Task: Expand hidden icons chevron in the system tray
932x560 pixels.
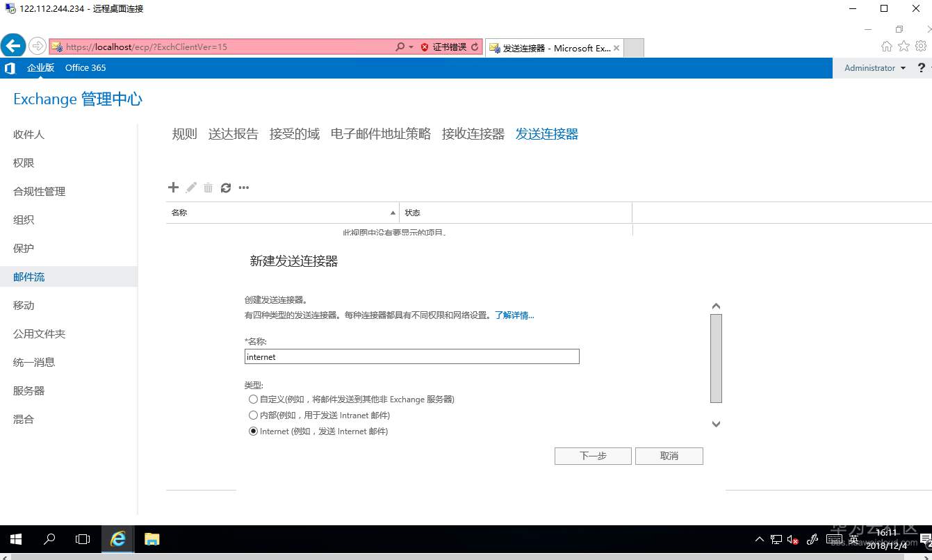Action: [759, 539]
